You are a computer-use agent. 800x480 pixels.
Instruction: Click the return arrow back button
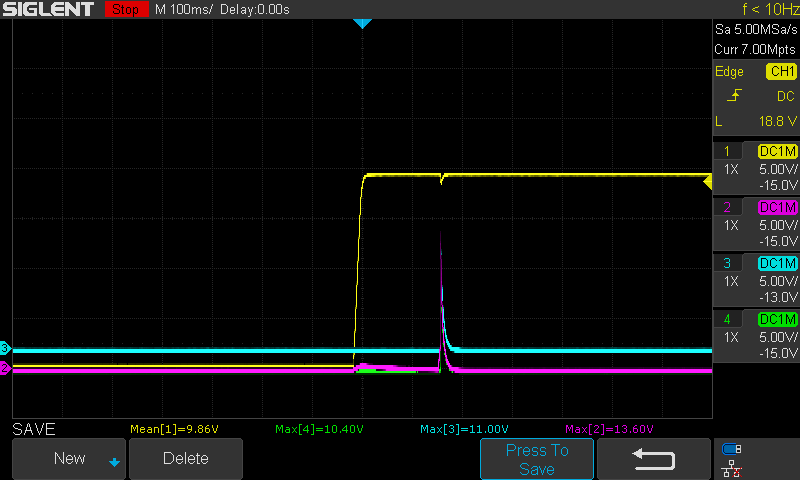coord(654,459)
